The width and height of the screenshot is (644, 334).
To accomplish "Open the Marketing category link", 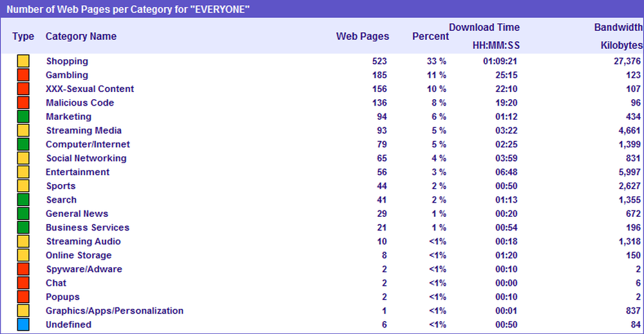I will (69, 116).
